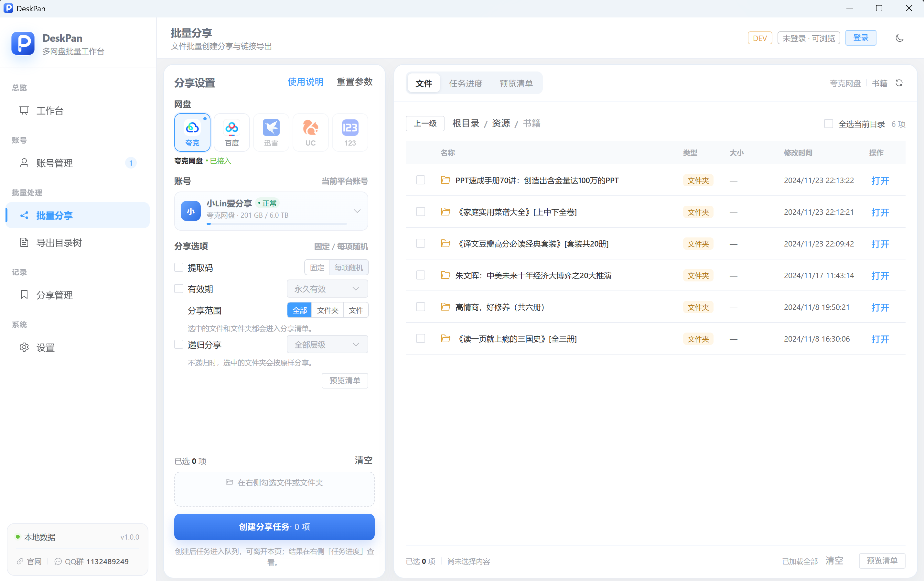924x581 pixels.
Task: Click folder icon of 《家庭实用菜谱大全》 row
Action: 446,212
